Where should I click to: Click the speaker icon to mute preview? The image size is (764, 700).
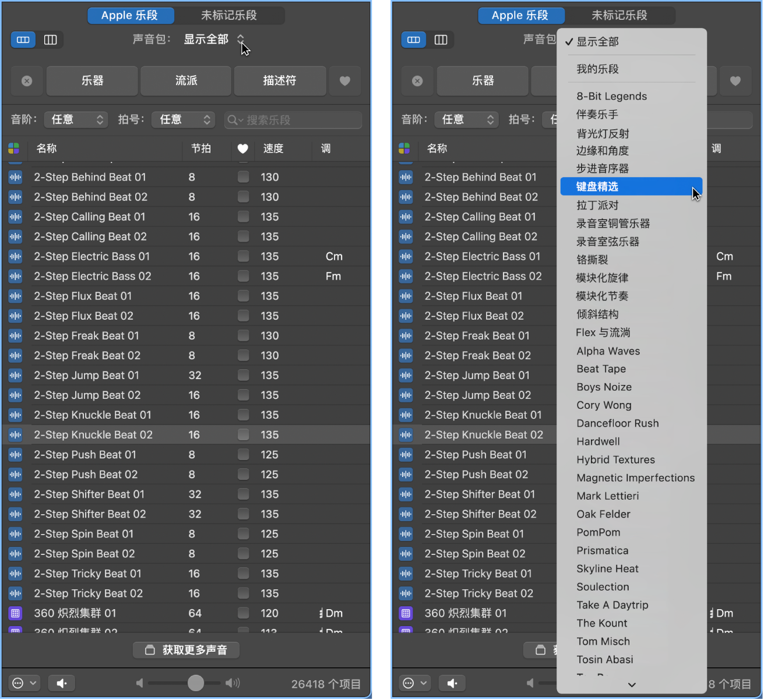click(61, 683)
